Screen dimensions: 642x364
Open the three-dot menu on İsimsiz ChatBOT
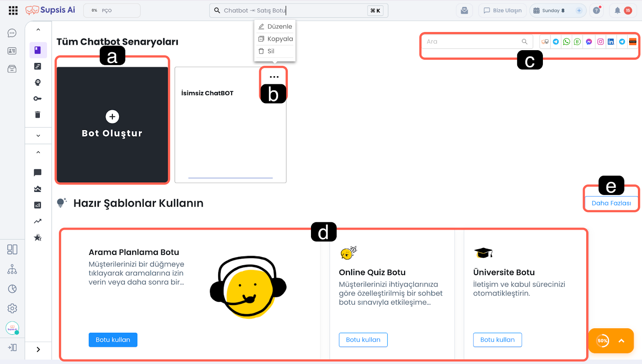pyautogui.click(x=274, y=77)
